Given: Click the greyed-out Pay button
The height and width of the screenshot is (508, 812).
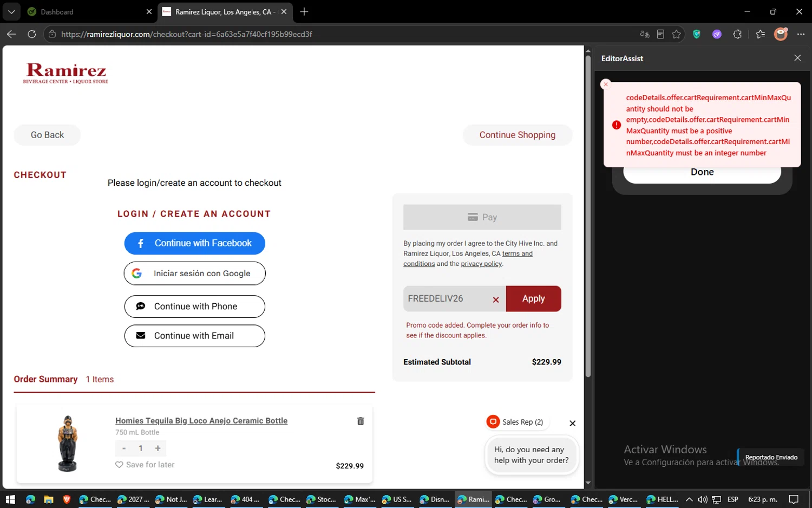Looking at the screenshot, I should [482, 217].
